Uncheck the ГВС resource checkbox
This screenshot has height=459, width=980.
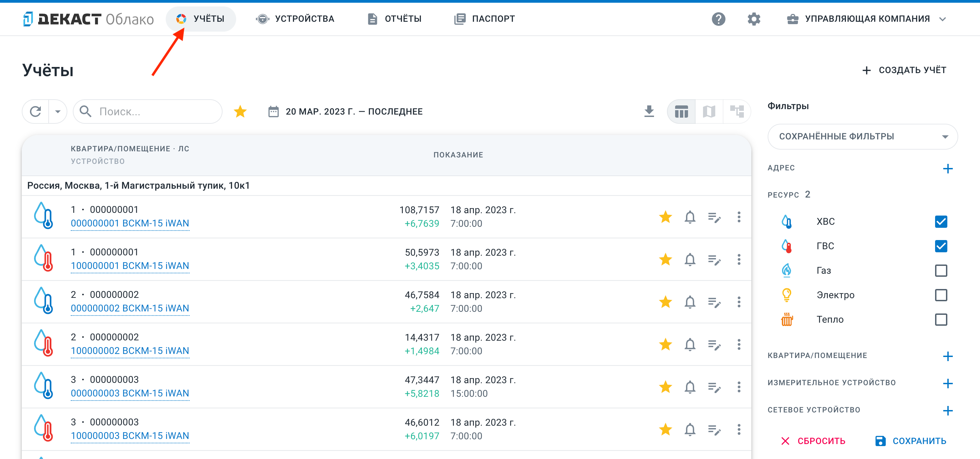(941, 246)
